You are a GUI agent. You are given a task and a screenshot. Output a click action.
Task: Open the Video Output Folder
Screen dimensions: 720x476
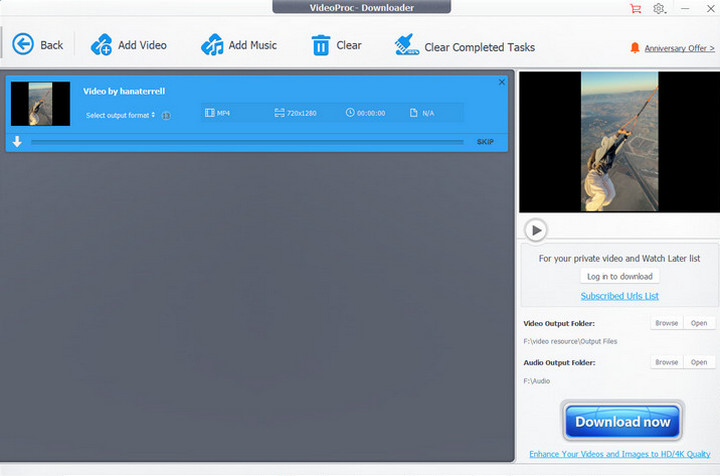699,323
